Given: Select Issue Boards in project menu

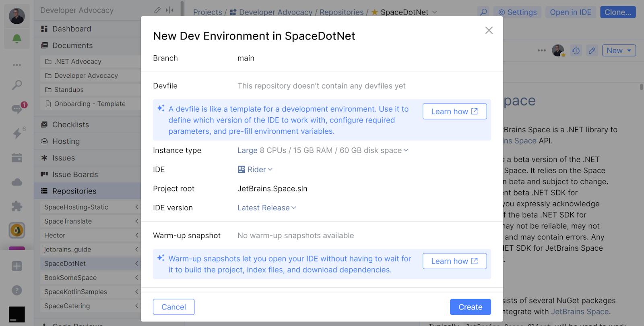Looking at the screenshot, I should 75,174.
